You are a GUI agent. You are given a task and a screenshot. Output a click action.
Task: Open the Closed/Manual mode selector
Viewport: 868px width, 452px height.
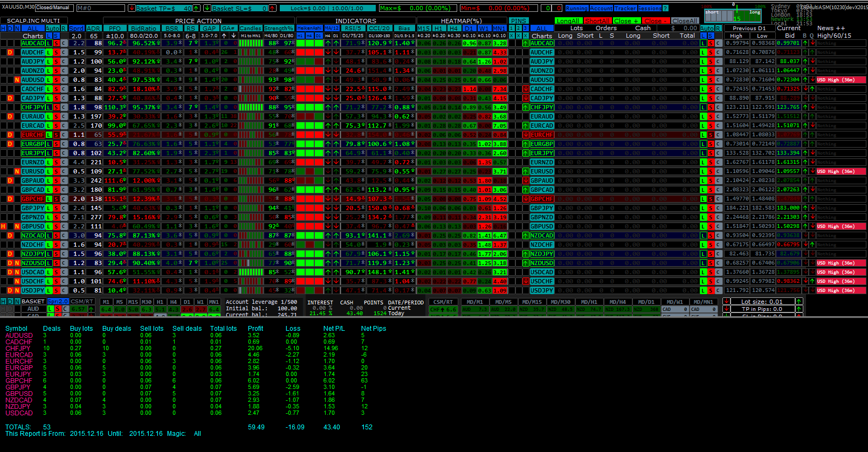tap(54, 8)
